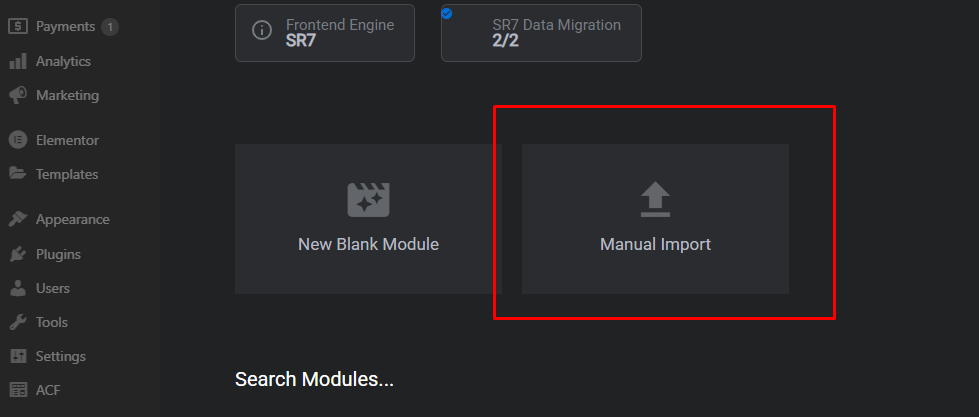
Task: Click the Analytics bar chart icon
Action: coord(17,62)
